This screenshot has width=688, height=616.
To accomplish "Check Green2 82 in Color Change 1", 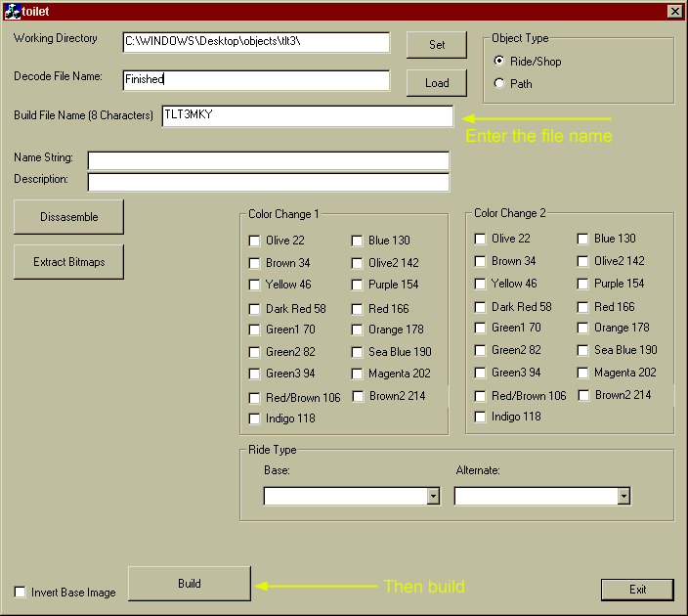I will (254, 352).
